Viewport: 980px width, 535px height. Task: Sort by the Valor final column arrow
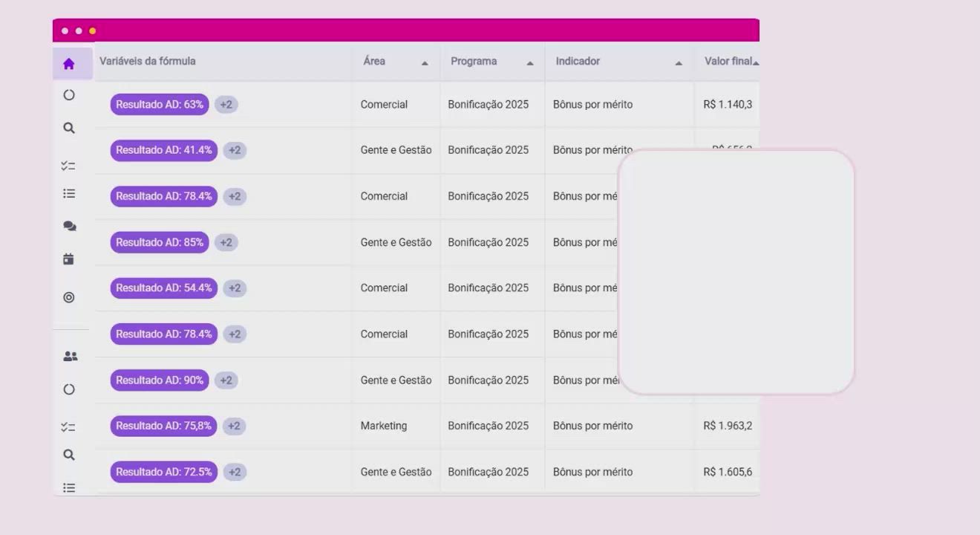click(756, 63)
